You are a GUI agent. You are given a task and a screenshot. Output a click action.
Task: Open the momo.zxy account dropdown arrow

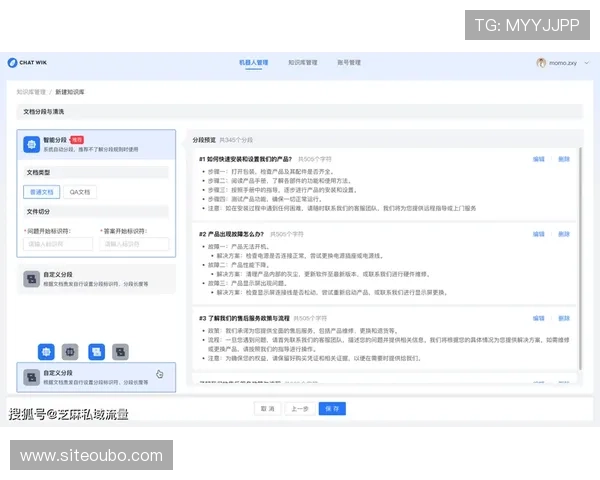(587, 63)
